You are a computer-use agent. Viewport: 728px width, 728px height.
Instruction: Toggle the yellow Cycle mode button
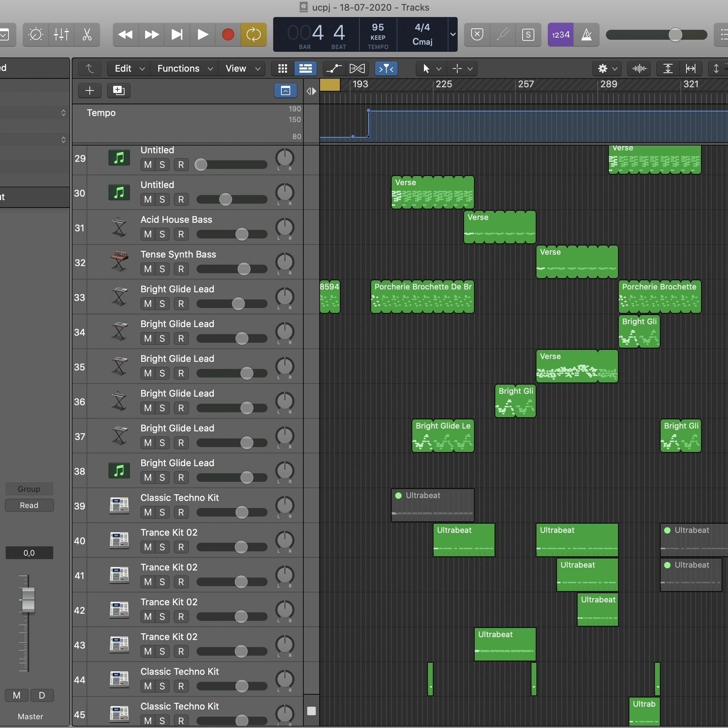254,35
